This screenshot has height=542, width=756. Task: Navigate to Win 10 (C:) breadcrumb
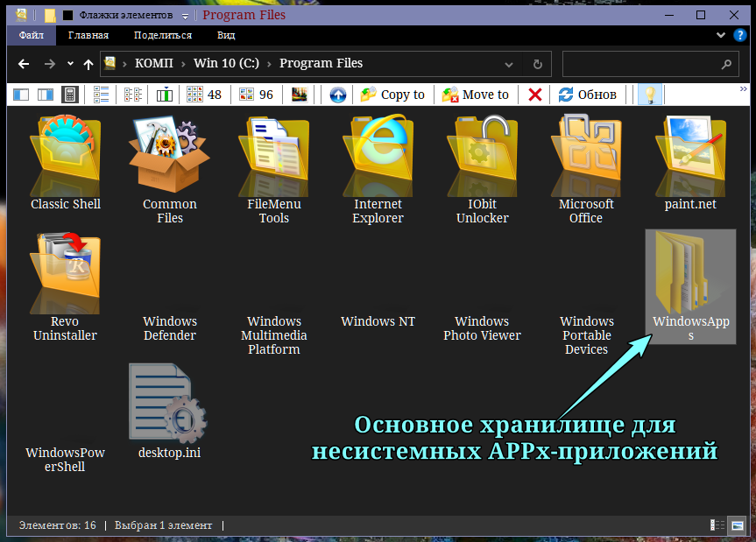click(226, 63)
